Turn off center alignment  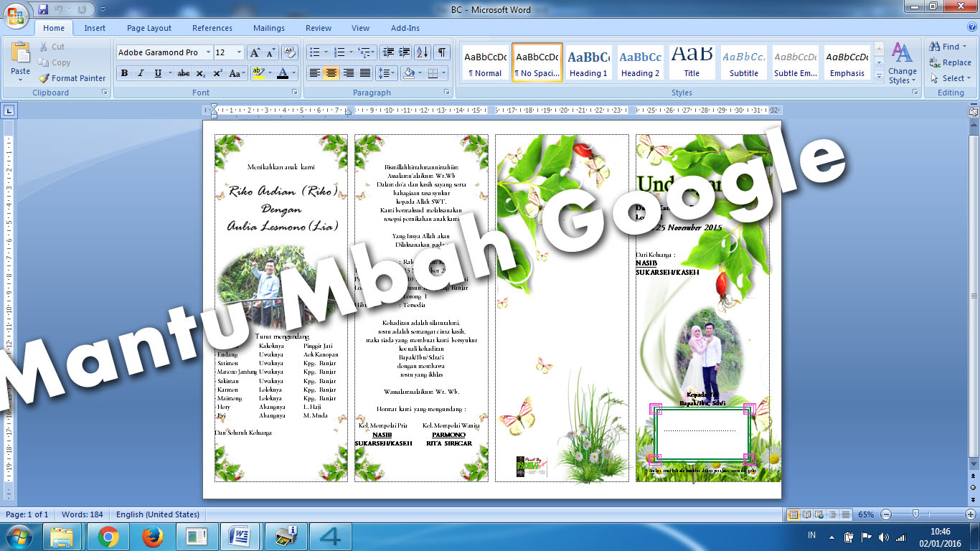pos(331,73)
